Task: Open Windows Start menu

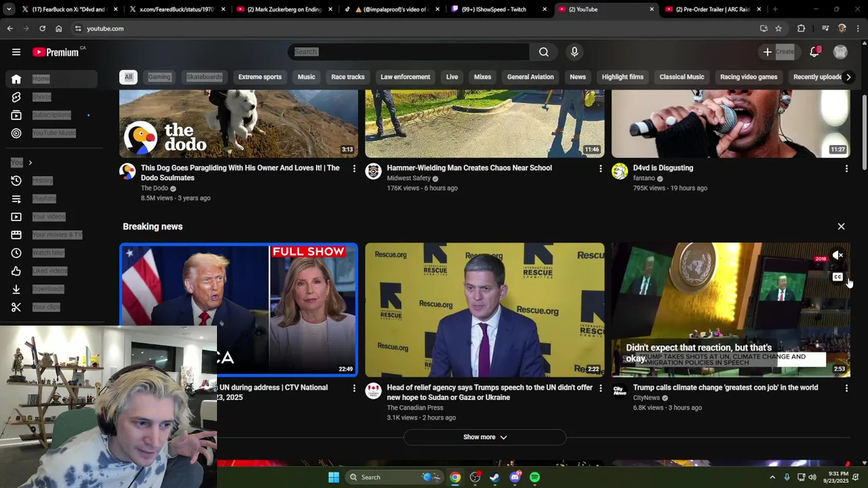Action: coord(334,477)
